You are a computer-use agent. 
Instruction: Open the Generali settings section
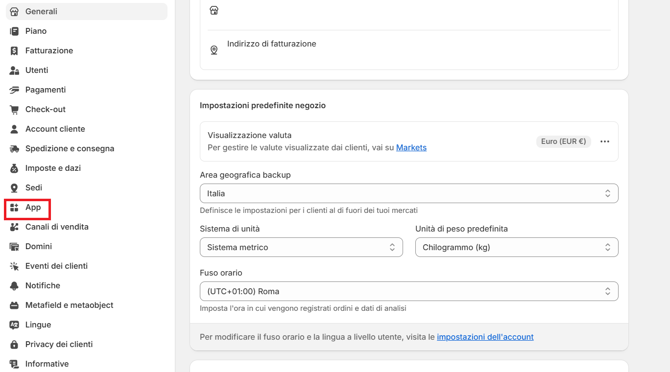(86, 12)
